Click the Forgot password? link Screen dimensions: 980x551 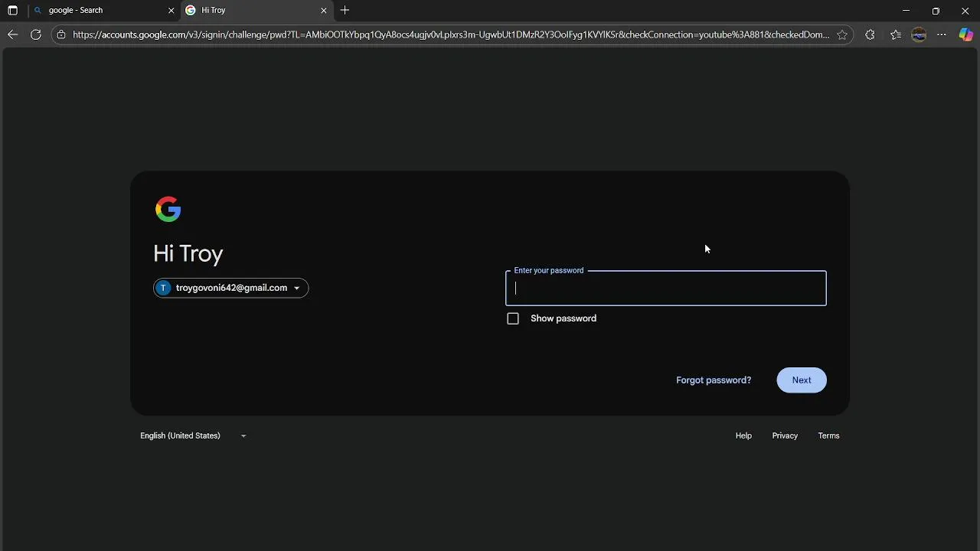(x=714, y=380)
